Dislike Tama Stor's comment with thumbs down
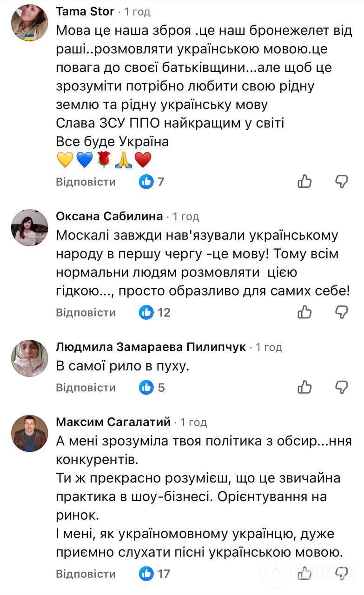364x595 pixels. coord(342,182)
